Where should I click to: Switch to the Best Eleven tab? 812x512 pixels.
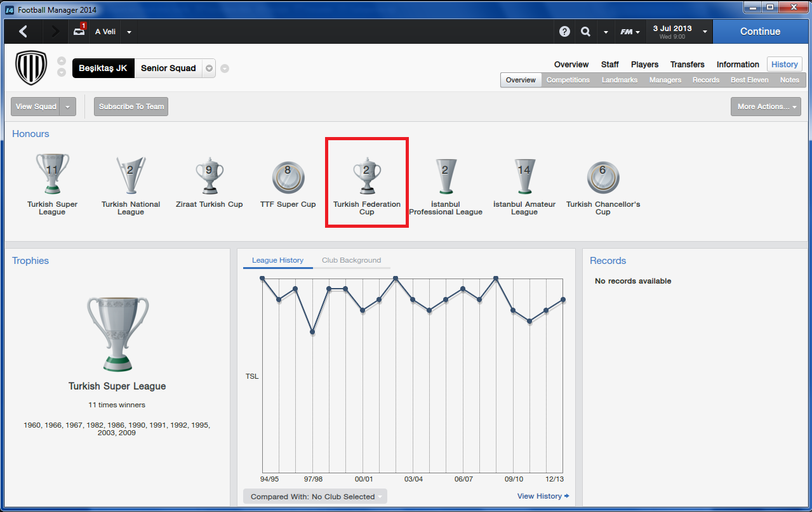(x=750, y=80)
